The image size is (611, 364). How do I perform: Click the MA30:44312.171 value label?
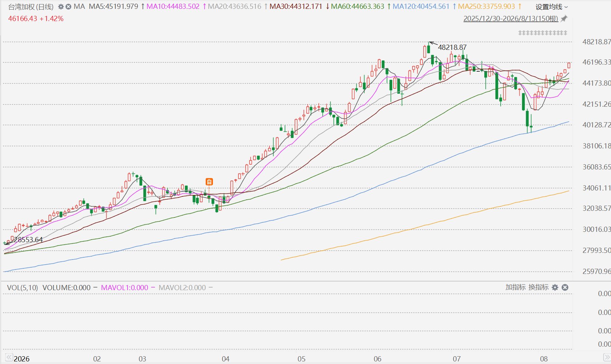296,7
